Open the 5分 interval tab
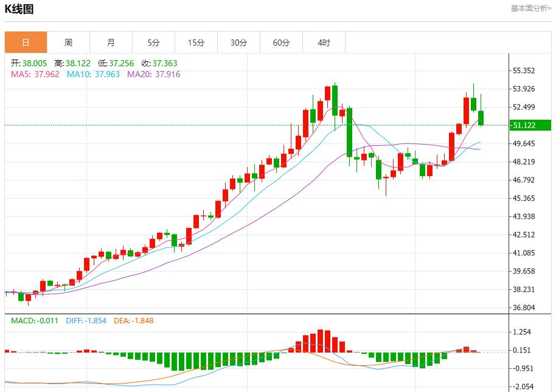This screenshot has height=392, width=556. pos(153,43)
